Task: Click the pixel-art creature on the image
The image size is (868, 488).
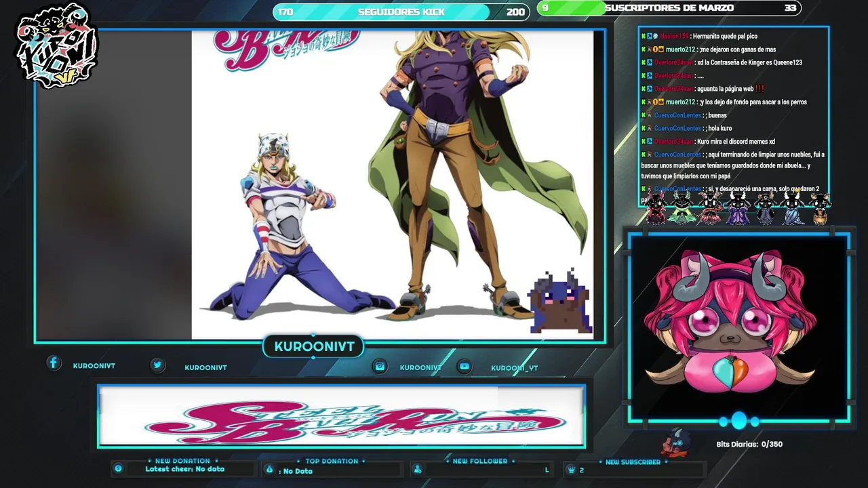Action: (x=559, y=301)
